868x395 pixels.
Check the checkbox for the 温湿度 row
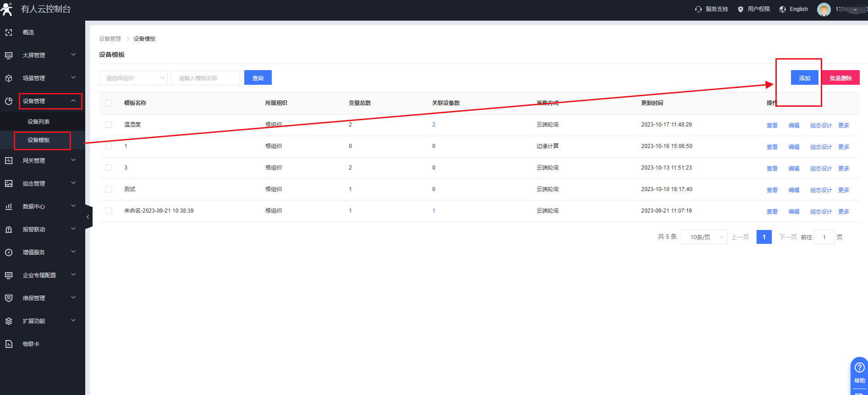click(109, 125)
